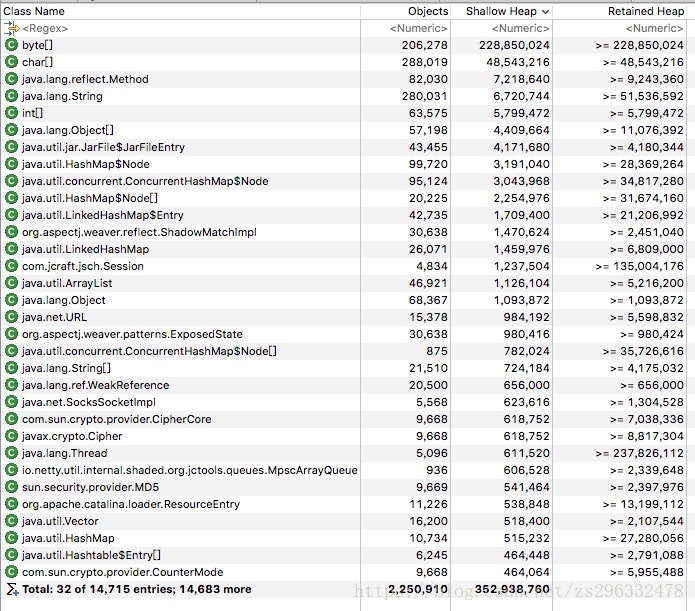The height and width of the screenshot is (611, 695).
Task: Click the regex filter icon in first row
Action: point(12,28)
